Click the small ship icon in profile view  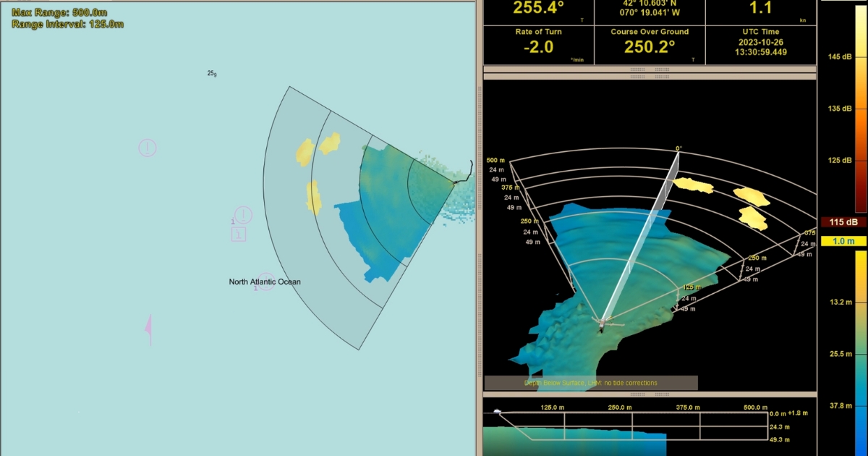tap(497, 411)
